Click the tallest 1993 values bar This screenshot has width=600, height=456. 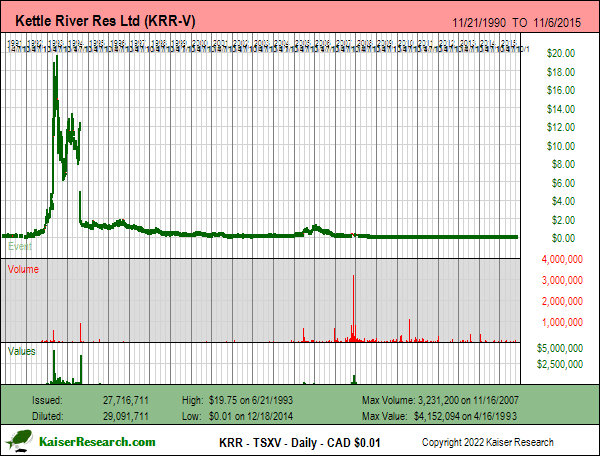pos(54,365)
